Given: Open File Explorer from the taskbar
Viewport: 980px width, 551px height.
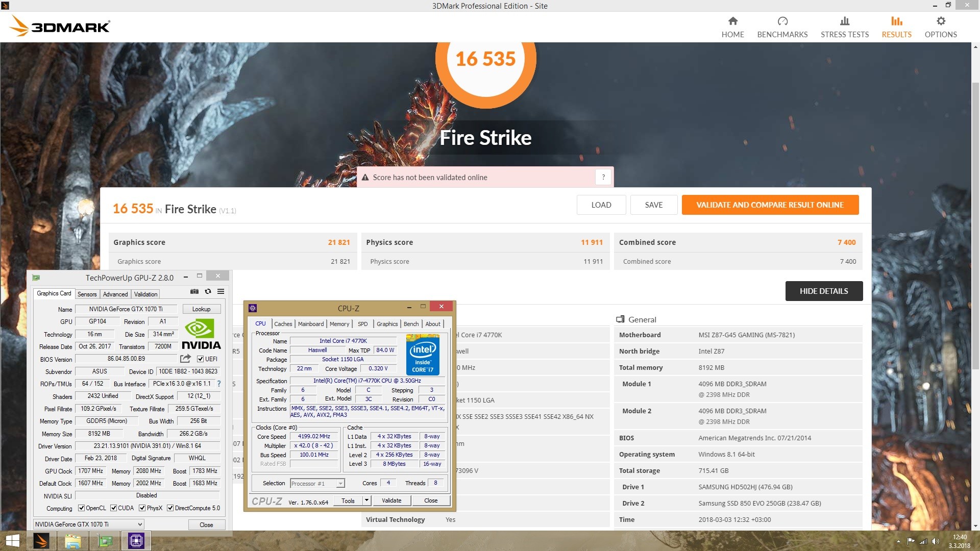Looking at the screenshot, I should coord(73,541).
